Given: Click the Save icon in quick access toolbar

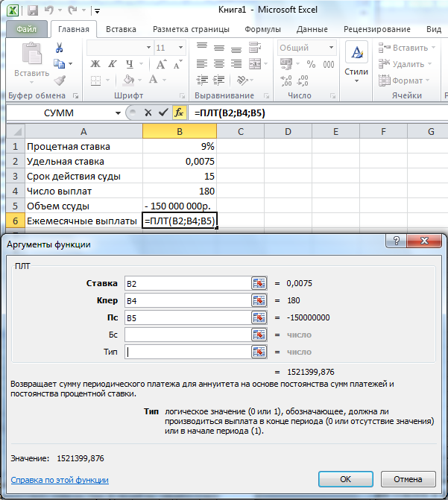Looking at the screenshot, I should pos(33,10).
